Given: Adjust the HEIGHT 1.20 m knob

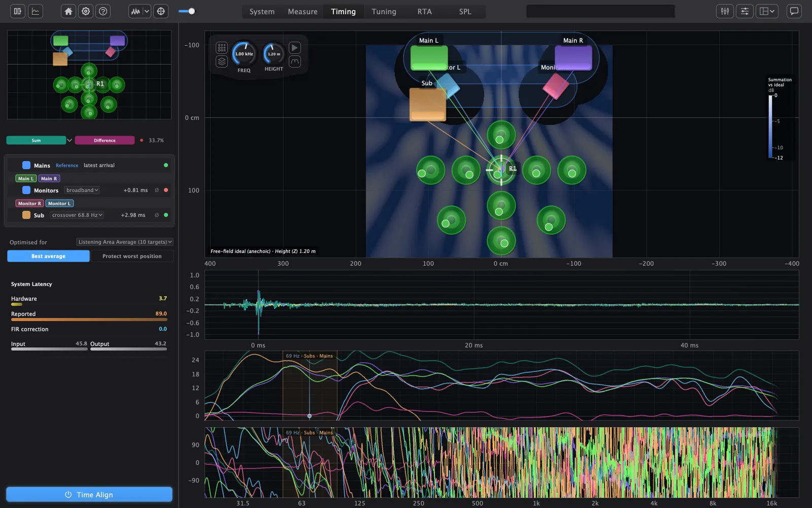Looking at the screenshot, I should pyautogui.click(x=274, y=53).
